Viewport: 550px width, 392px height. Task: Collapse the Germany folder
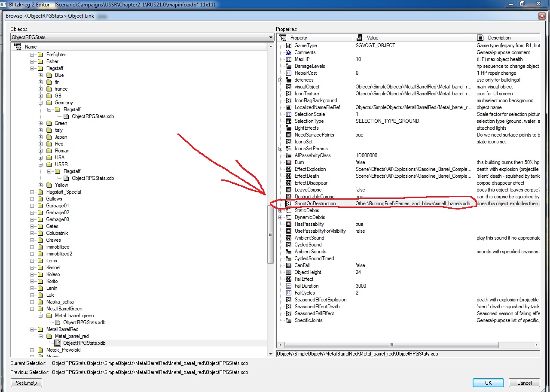(40, 103)
